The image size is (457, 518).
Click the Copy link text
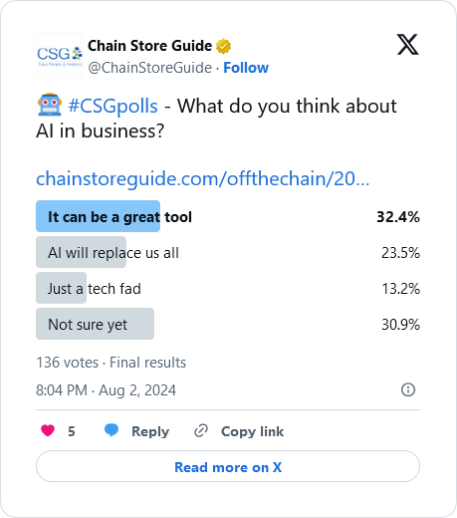click(x=252, y=431)
